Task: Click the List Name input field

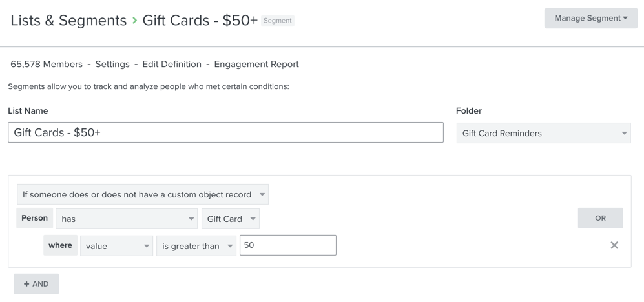Action: click(x=225, y=132)
